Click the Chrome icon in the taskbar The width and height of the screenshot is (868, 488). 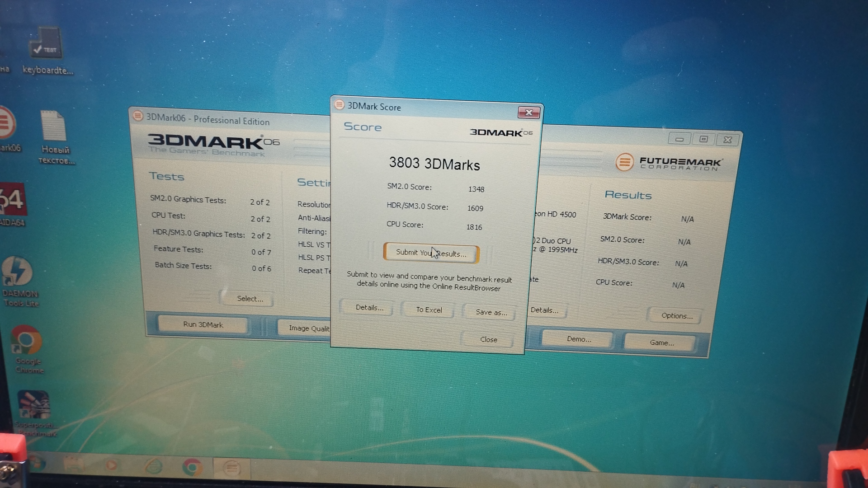click(x=192, y=467)
